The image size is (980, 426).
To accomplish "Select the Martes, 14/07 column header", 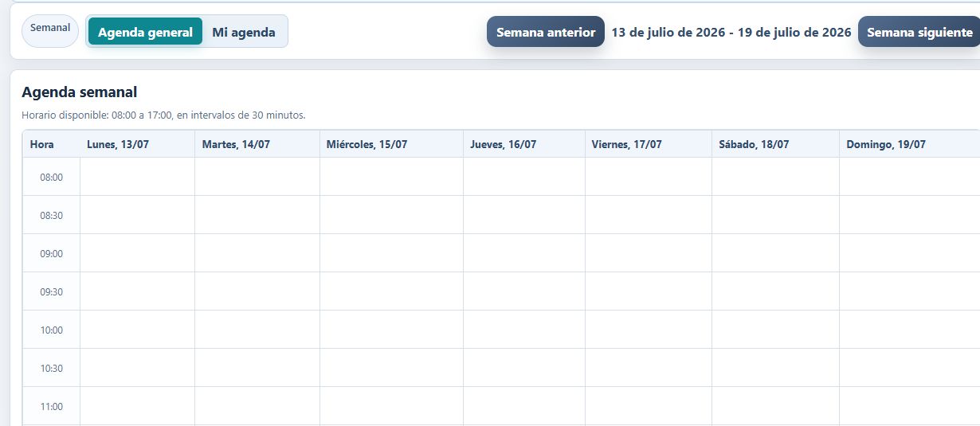I will tap(257, 144).
